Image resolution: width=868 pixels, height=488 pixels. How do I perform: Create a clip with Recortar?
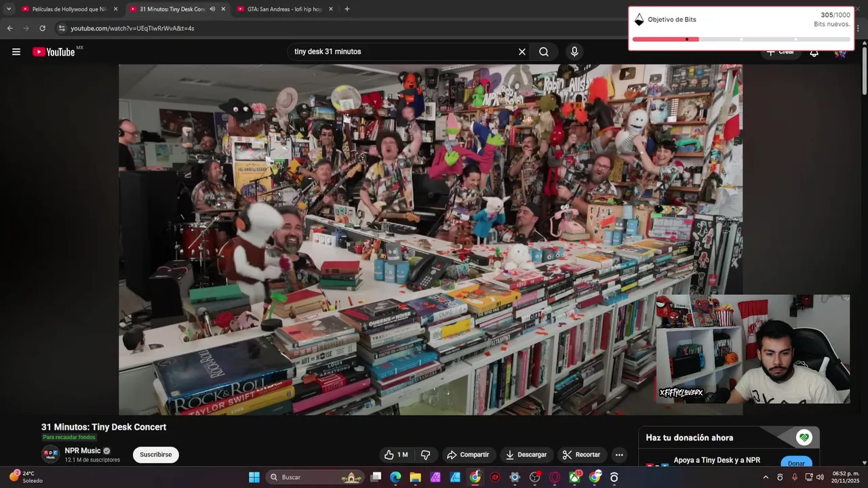(581, 455)
